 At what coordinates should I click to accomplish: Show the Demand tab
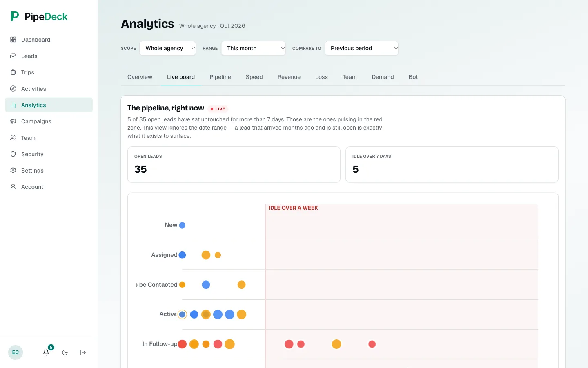(x=383, y=77)
